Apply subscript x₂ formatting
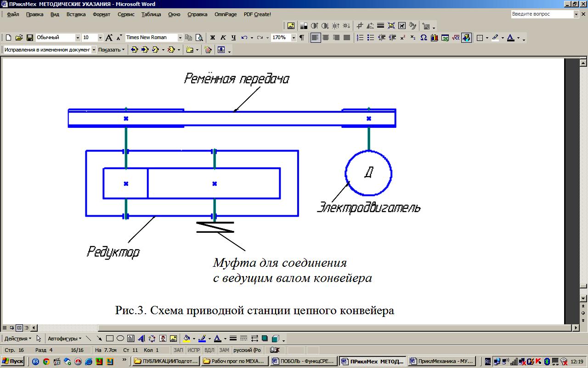This screenshot has width=588, height=368. click(413, 38)
